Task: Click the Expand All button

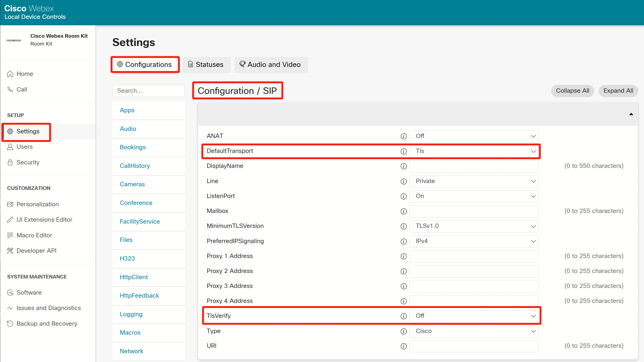Action: tap(618, 91)
